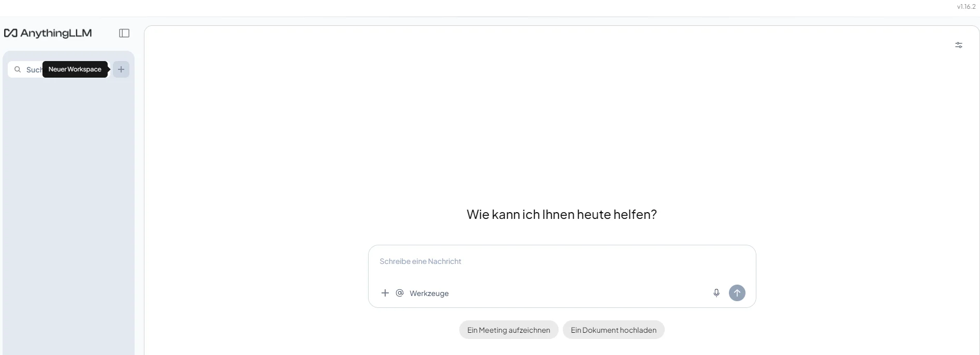Focus the 'Schreibe eine Nachricht' message box
Viewport: 980px width, 355px height.
[x=562, y=261]
